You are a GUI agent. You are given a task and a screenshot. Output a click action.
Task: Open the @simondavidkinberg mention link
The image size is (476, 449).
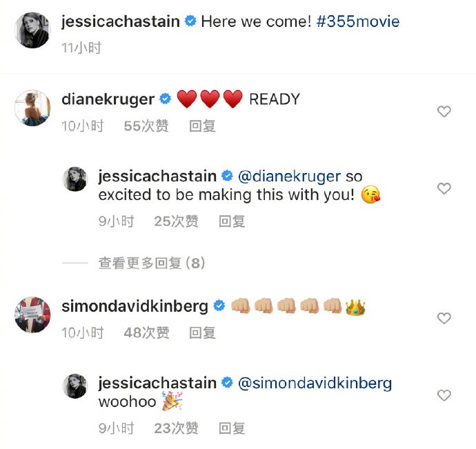pyautogui.click(x=315, y=383)
